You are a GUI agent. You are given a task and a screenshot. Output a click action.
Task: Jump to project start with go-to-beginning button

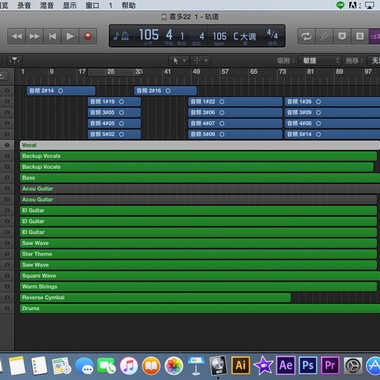click(x=52, y=36)
